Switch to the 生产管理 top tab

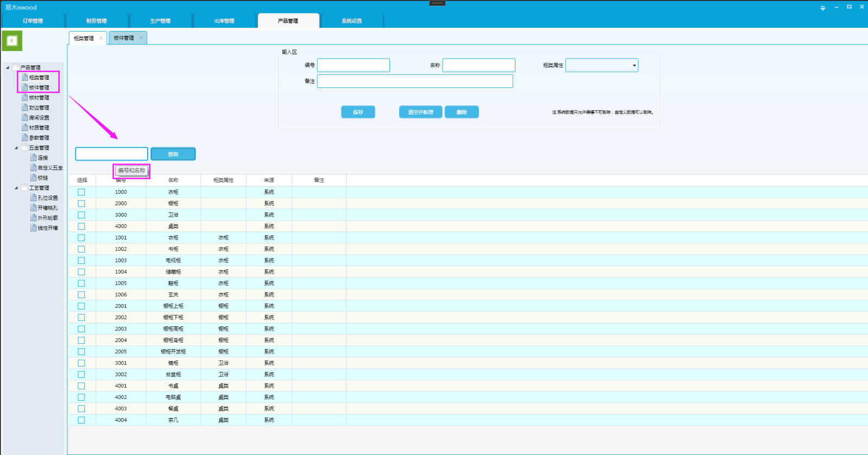pyautogui.click(x=161, y=21)
